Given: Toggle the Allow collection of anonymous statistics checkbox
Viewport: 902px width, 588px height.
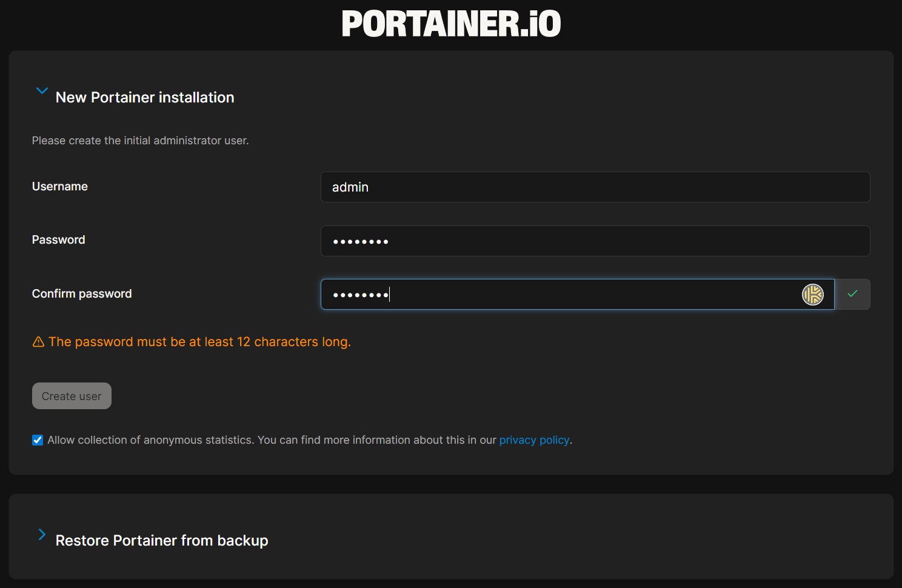Looking at the screenshot, I should coord(37,439).
